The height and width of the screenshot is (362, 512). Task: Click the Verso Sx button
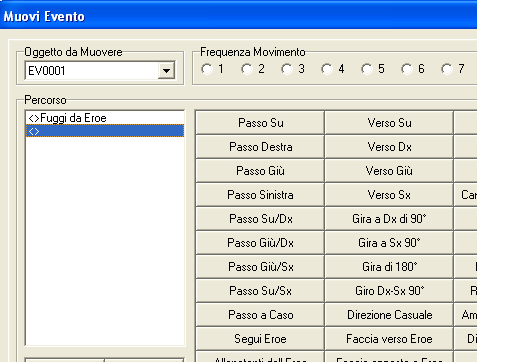389,195
